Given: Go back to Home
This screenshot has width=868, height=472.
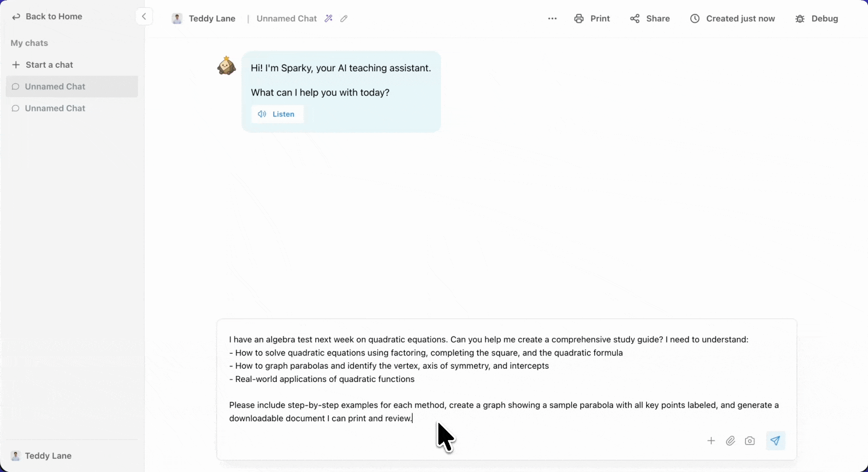Looking at the screenshot, I should [47, 17].
